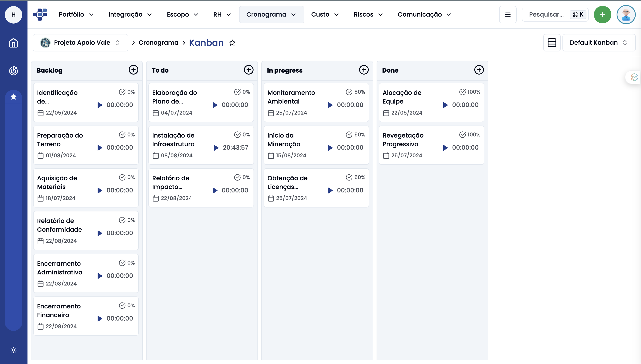
Task: Start timer on Revegetação Progressiva card
Action: [445, 148]
